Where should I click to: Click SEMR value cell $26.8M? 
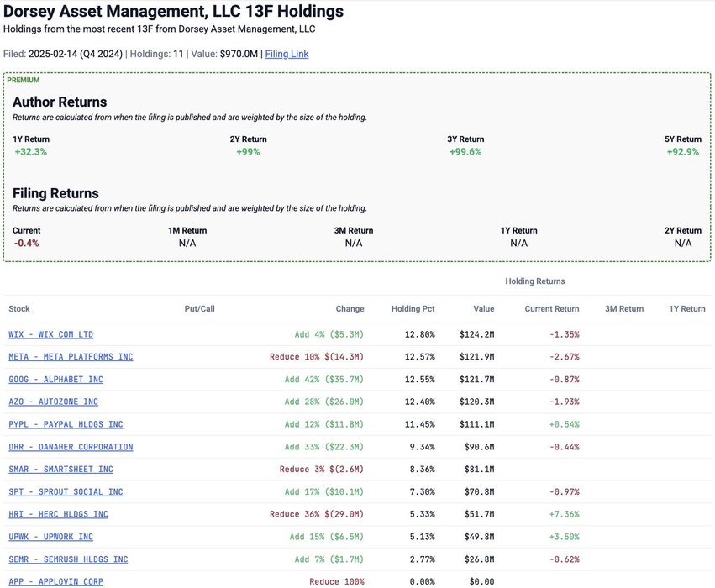[479, 559]
